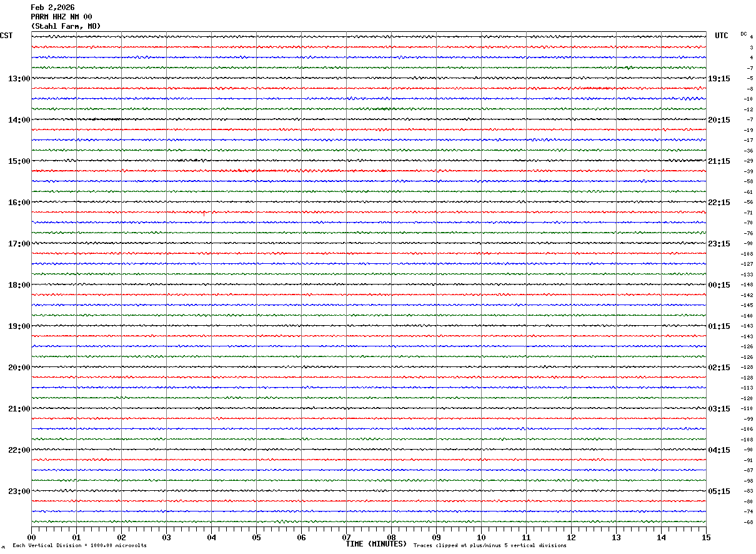Click minute tick label 05 on axis
Viewport: 756px width, 554px height.
pos(256,538)
